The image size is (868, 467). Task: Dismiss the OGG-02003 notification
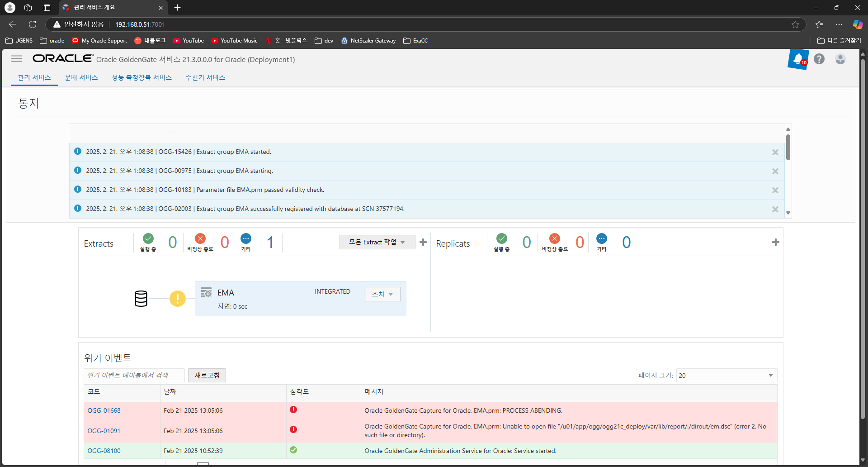point(775,210)
